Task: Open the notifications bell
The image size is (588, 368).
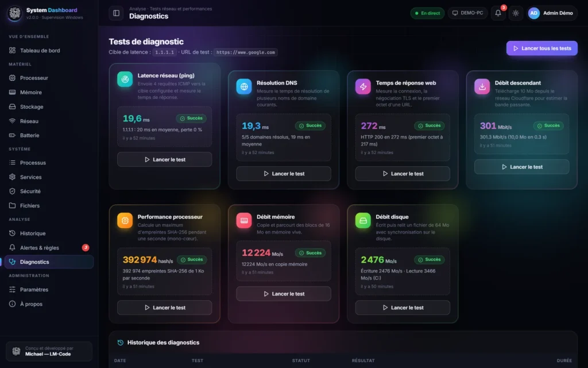Action: (x=498, y=13)
